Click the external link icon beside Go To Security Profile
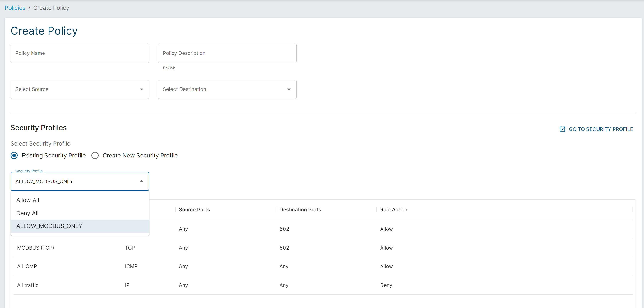The width and height of the screenshot is (644, 308). pos(562,129)
